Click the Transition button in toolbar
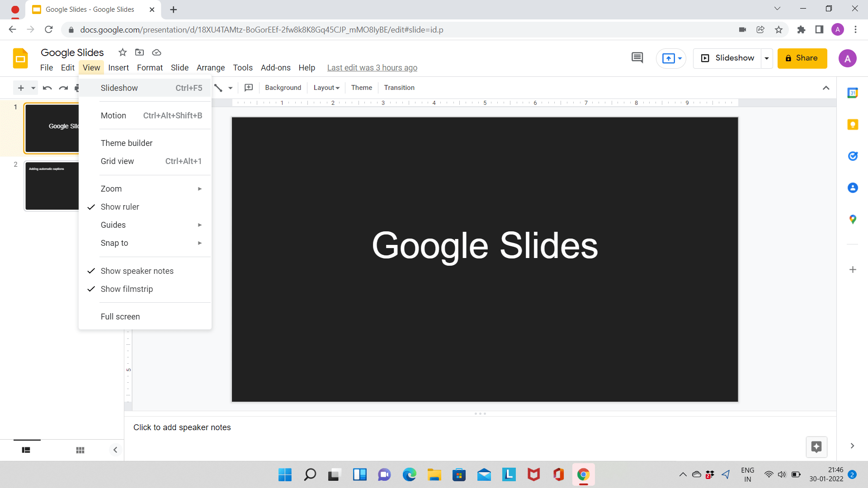 click(x=399, y=88)
